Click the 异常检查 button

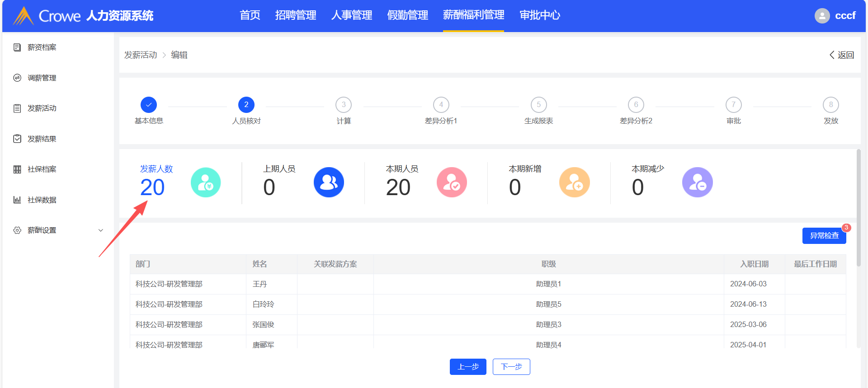tap(824, 236)
